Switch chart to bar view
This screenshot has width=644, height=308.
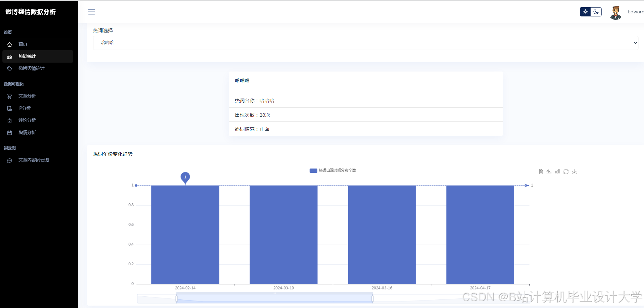557,171
